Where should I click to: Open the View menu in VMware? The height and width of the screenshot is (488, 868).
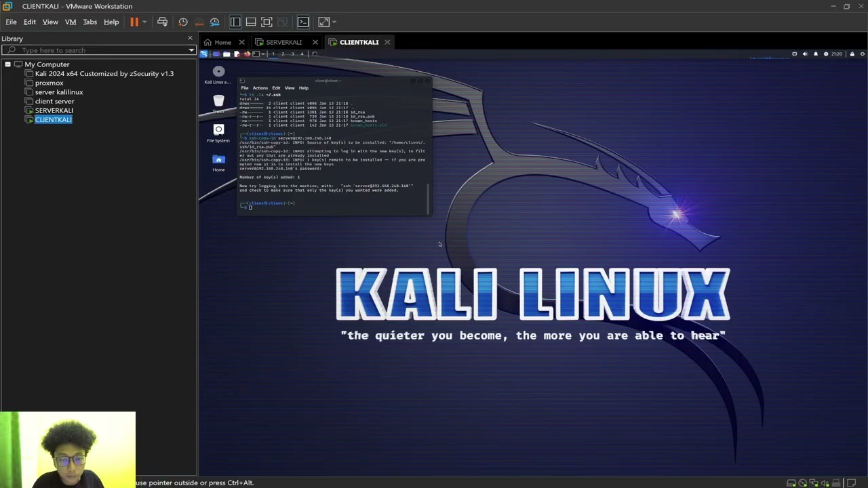click(50, 22)
